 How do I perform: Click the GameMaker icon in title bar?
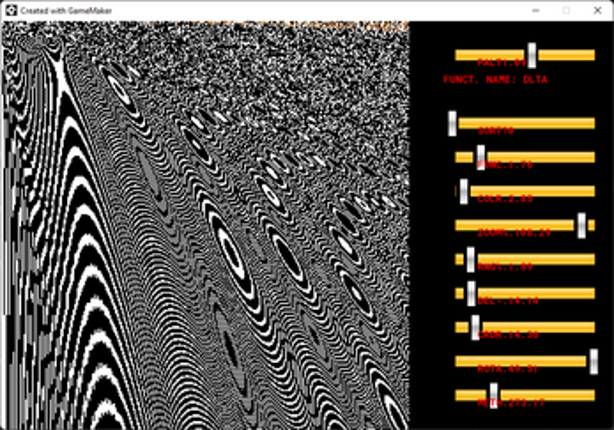click(x=12, y=10)
